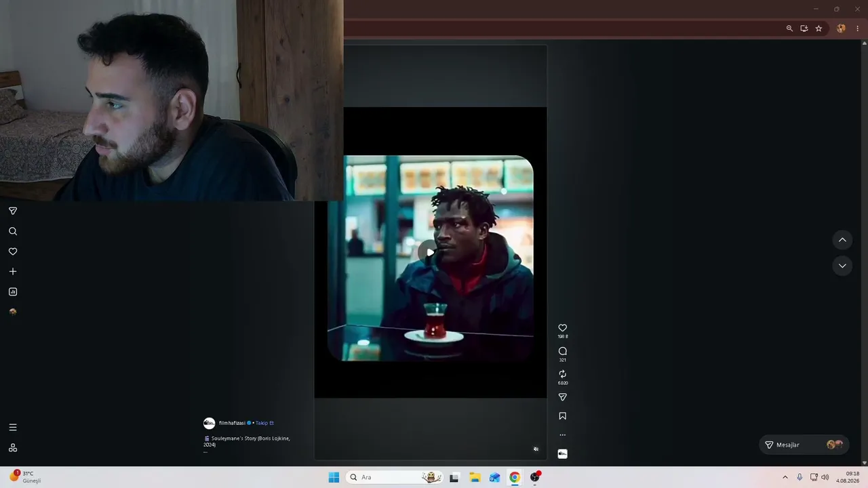Open the dashboard chart icon in sidebar
This screenshot has width=868, height=488.
coord(13,291)
